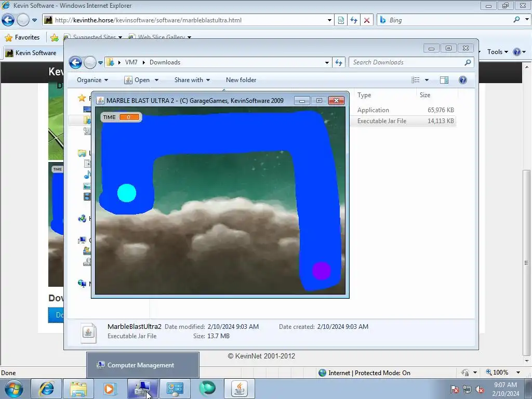Click the Java taskbar icon

tap(240, 389)
